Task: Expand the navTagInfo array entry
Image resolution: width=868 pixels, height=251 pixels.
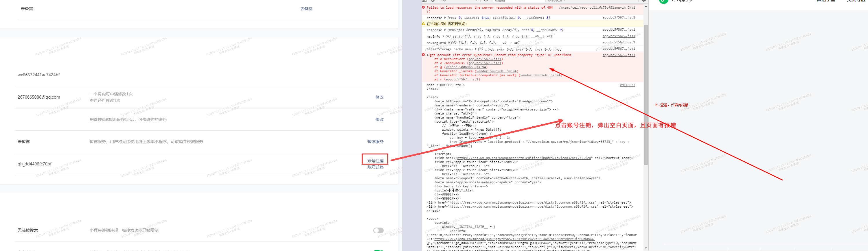Action: point(449,43)
